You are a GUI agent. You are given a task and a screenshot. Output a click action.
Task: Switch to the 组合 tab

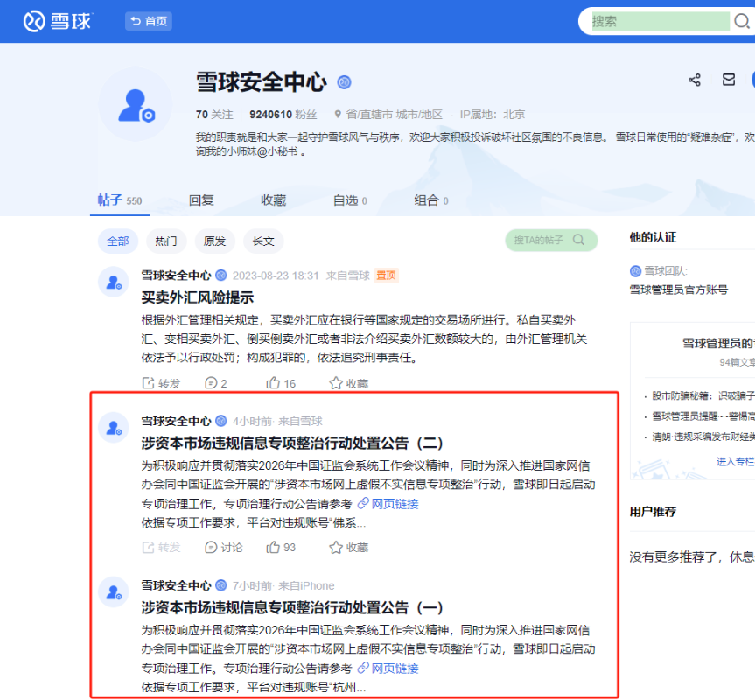430,200
